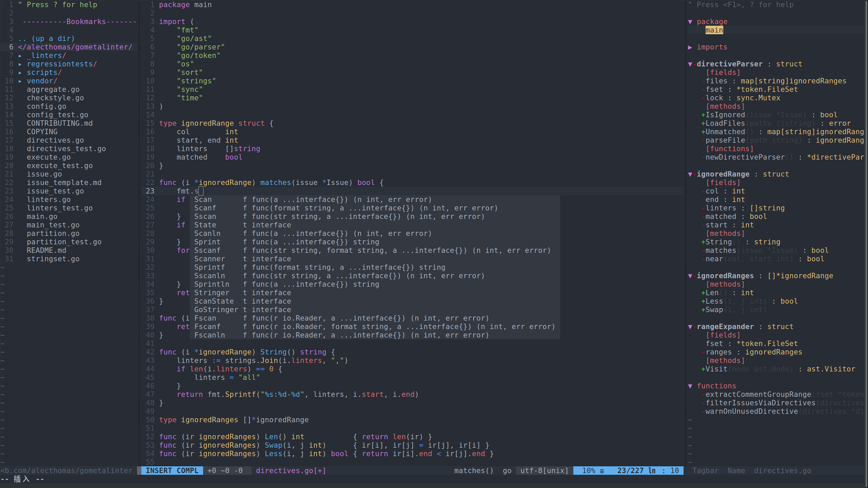Collapse the ignoredRange struct tree
This screenshot has width=868, height=488.
[690, 174]
